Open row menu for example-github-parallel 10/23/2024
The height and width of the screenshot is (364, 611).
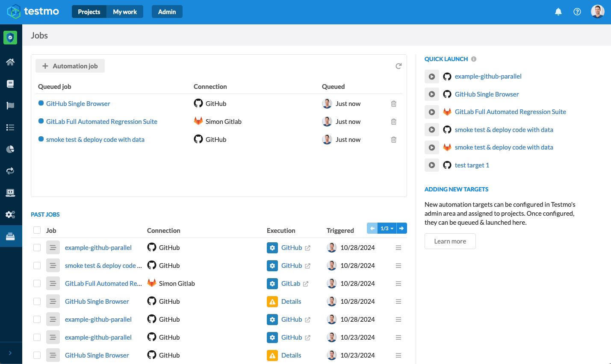(398, 338)
